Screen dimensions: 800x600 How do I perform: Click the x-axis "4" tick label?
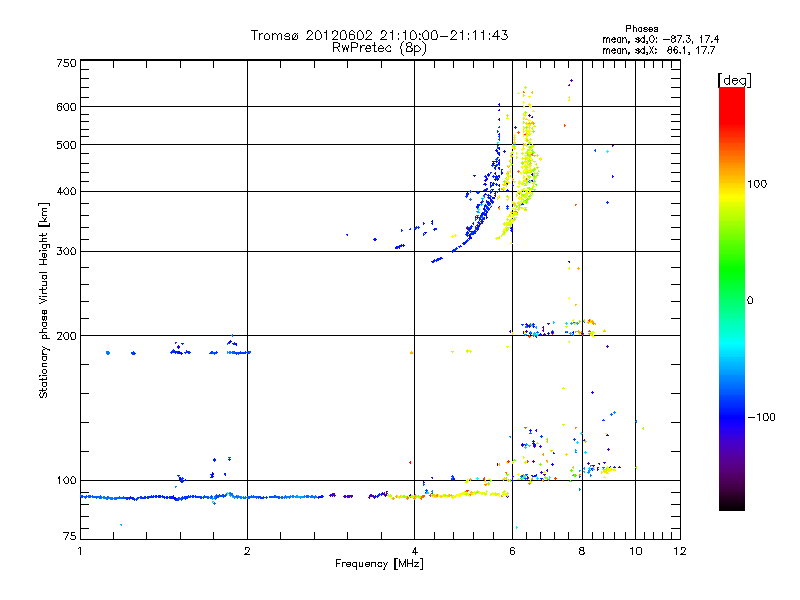pos(415,551)
